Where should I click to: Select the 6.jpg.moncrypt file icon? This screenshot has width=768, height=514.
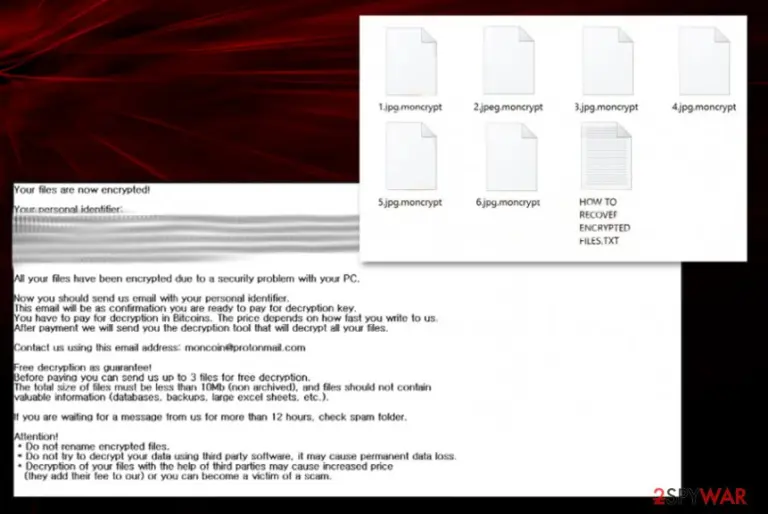511,157
